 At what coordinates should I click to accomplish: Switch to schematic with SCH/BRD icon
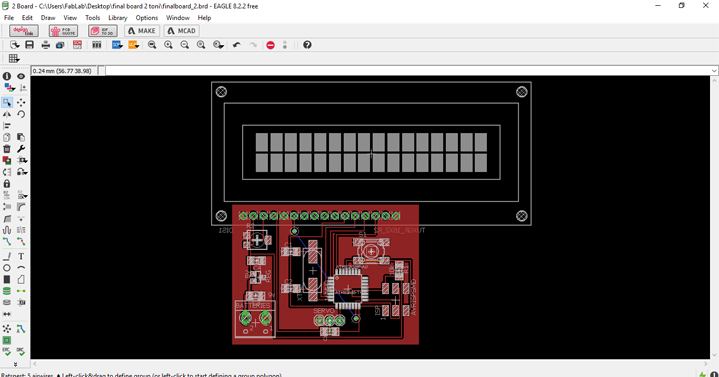pos(77,44)
